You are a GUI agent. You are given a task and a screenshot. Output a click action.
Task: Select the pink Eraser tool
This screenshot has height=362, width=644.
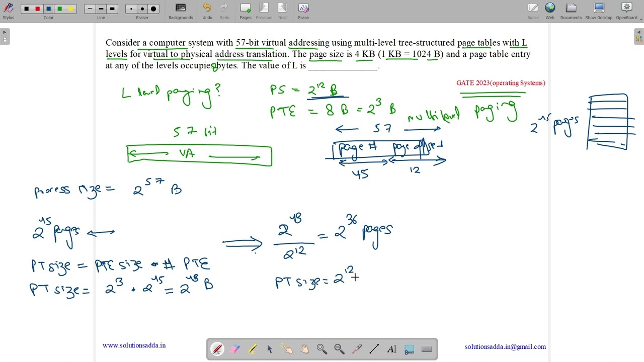(x=235, y=349)
